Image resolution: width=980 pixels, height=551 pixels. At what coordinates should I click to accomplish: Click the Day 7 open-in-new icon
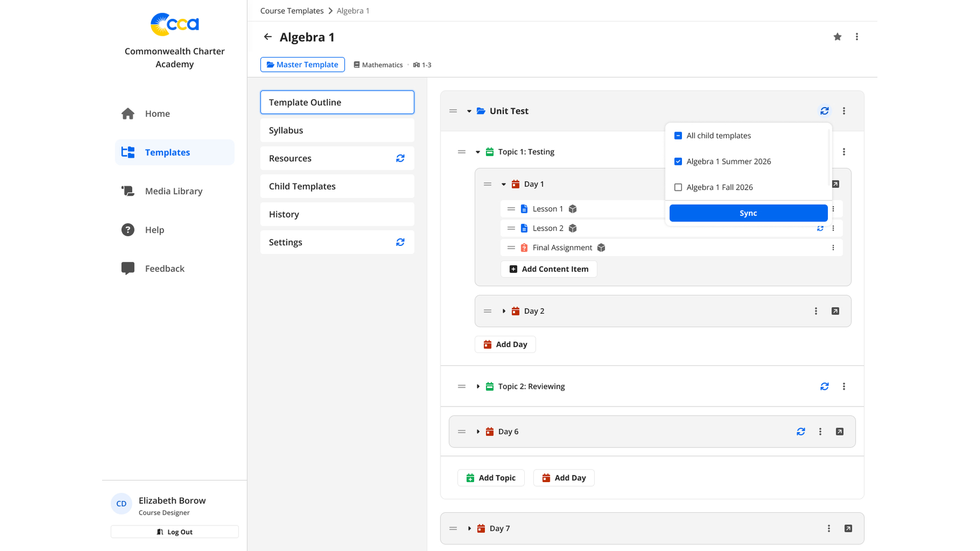(848, 529)
